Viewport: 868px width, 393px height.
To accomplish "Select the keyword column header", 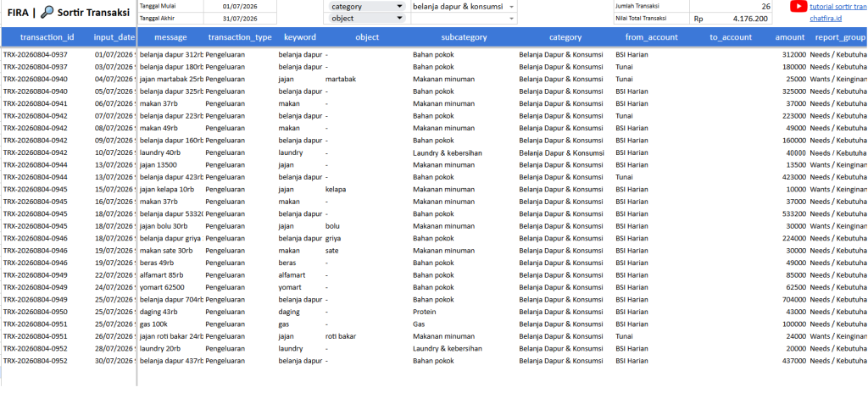I will click(300, 37).
